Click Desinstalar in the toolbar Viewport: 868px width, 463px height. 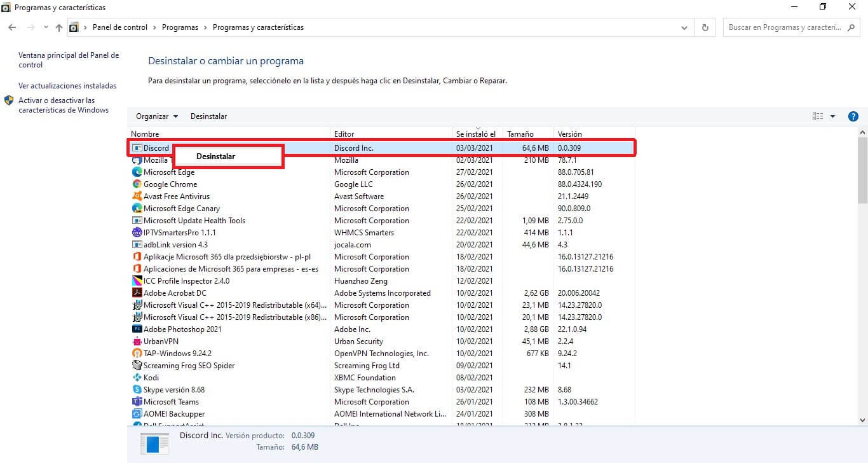[208, 116]
